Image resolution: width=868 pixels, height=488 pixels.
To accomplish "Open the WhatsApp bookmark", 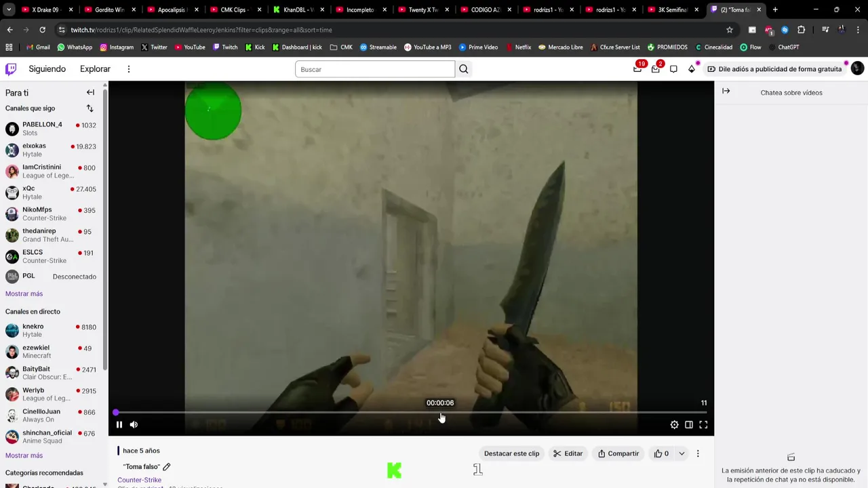I will (x=75, y=47).
